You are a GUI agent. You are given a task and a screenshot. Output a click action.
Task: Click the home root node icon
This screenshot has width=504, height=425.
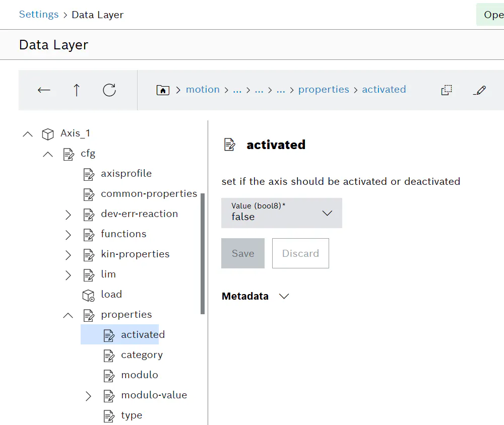click(163, 90)
